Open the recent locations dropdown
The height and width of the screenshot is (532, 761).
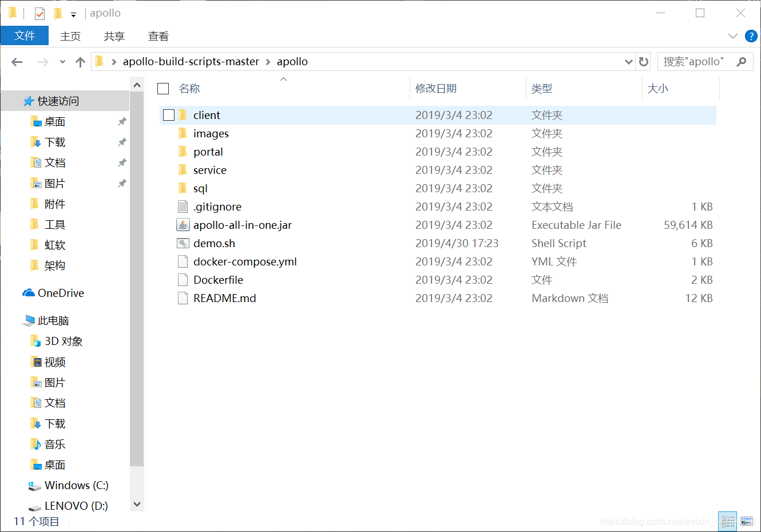(62, 62)
